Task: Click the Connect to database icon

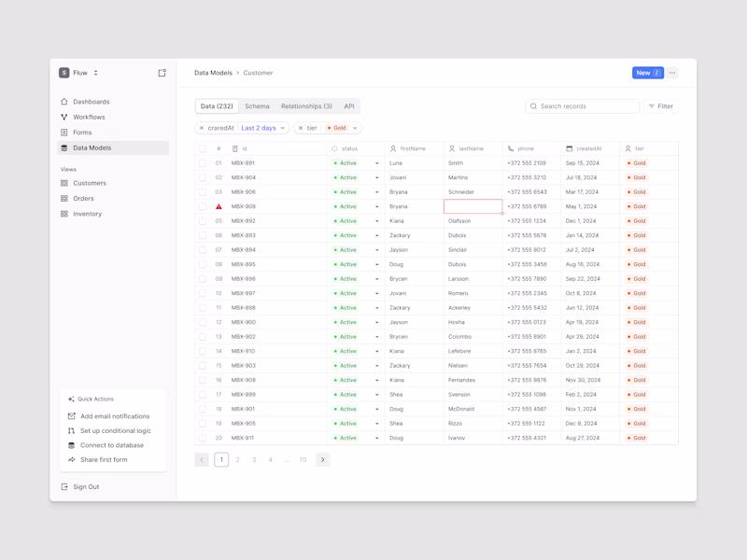Action: 72,445
